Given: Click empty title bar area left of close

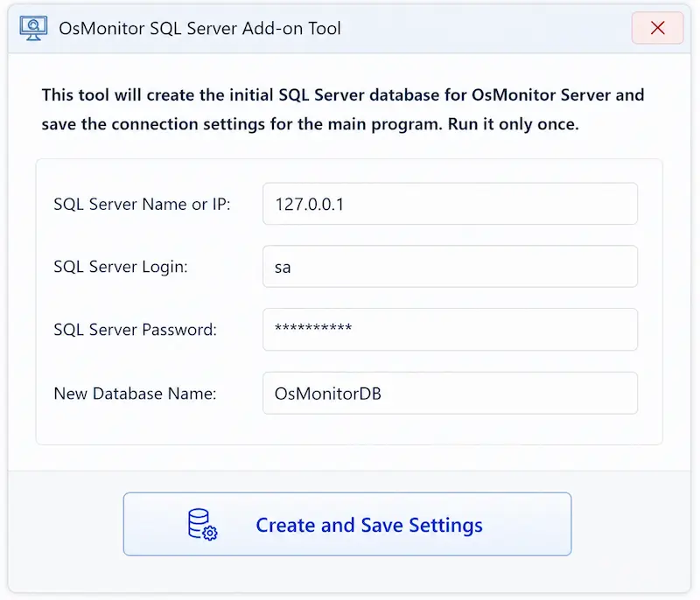Looking at the screenshot, I should click(x=486, y=29).
